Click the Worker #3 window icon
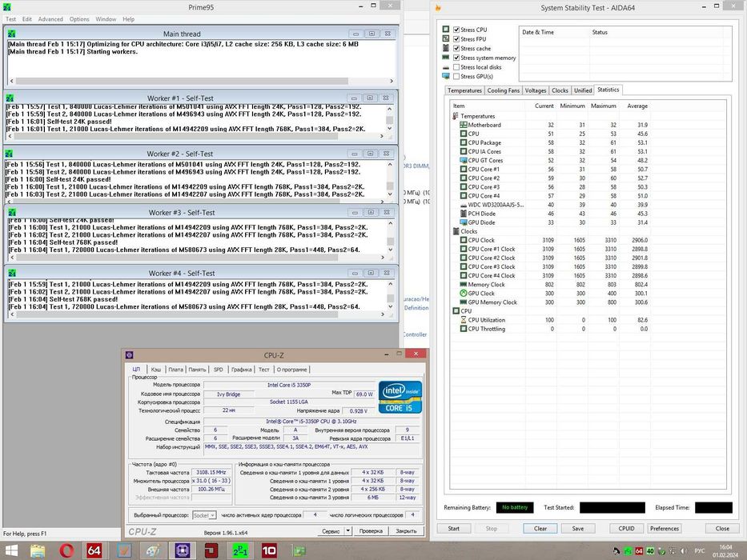 pos(12,212)
